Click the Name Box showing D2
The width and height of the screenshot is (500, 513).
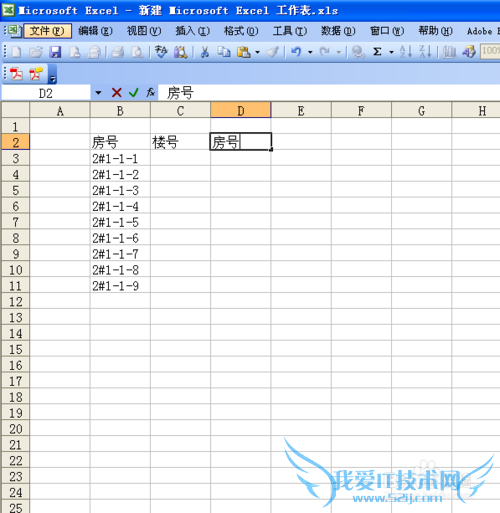pos(46,93)
